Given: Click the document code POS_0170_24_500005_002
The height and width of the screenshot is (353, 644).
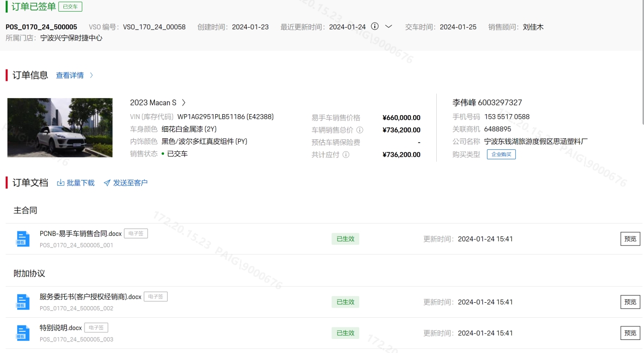Looking at the screenshot, I should pos(76,309).
